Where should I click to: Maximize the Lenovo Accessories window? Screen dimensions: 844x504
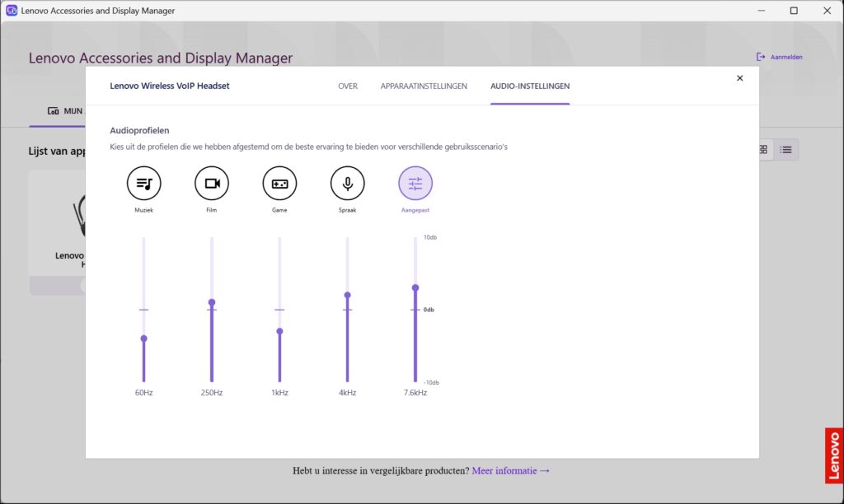[794, 11]
